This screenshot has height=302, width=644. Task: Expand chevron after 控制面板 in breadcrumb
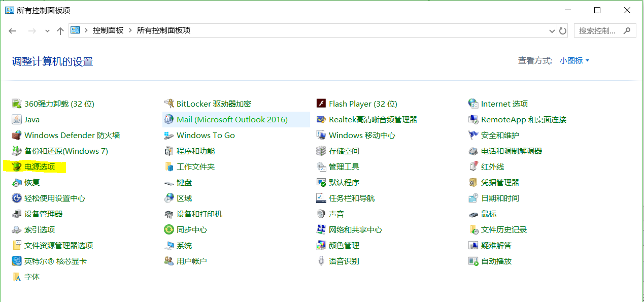pos(130,30)
